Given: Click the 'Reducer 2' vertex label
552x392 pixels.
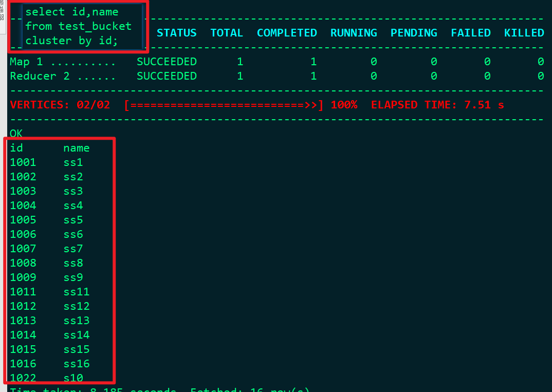Looking at the screenshot, I should 40,76.
